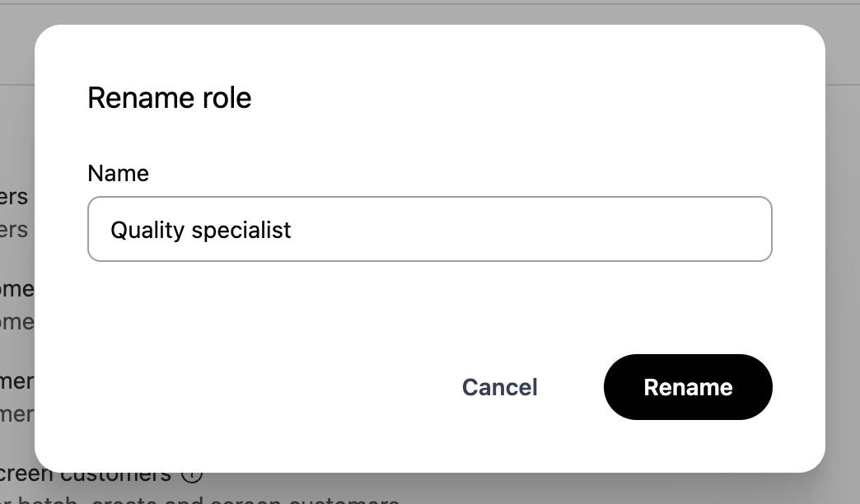860x504 pixels.
Task: Click the info icon beside "screen customers"
Action: click(191, 475)
